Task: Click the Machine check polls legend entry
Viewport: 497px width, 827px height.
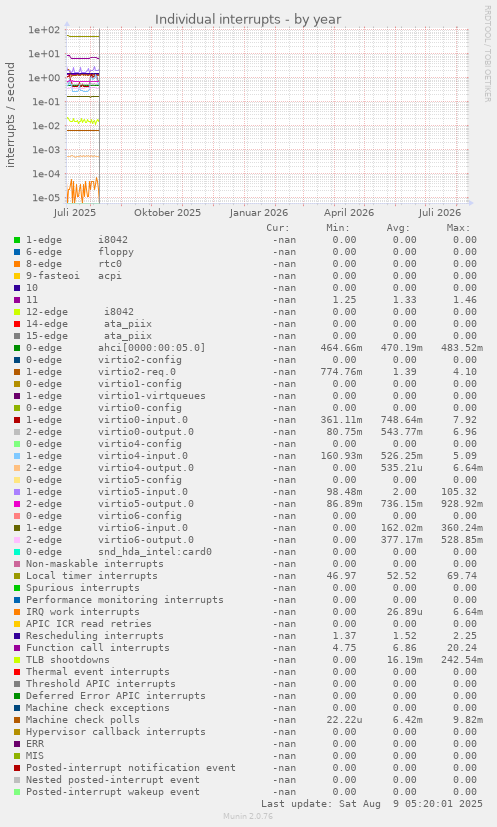Action: click(x=83, y=719)
